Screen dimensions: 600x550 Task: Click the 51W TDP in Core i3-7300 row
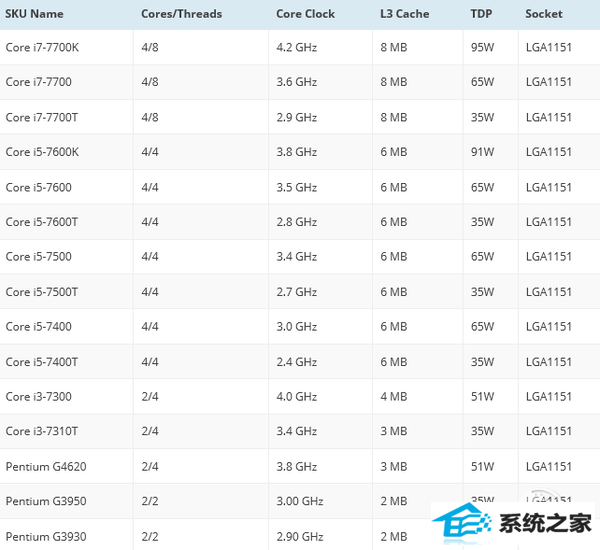pos(482,397)
